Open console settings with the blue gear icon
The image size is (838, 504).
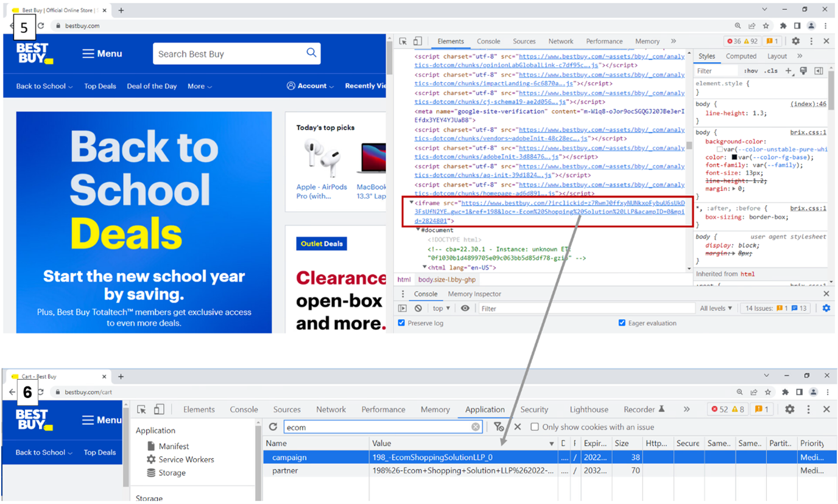pos(826,309)
